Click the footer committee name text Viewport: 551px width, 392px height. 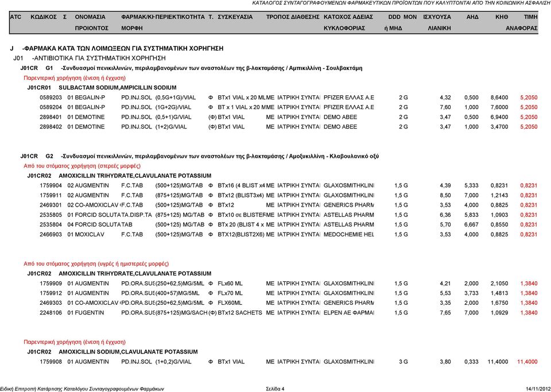[x=82, y=389]
